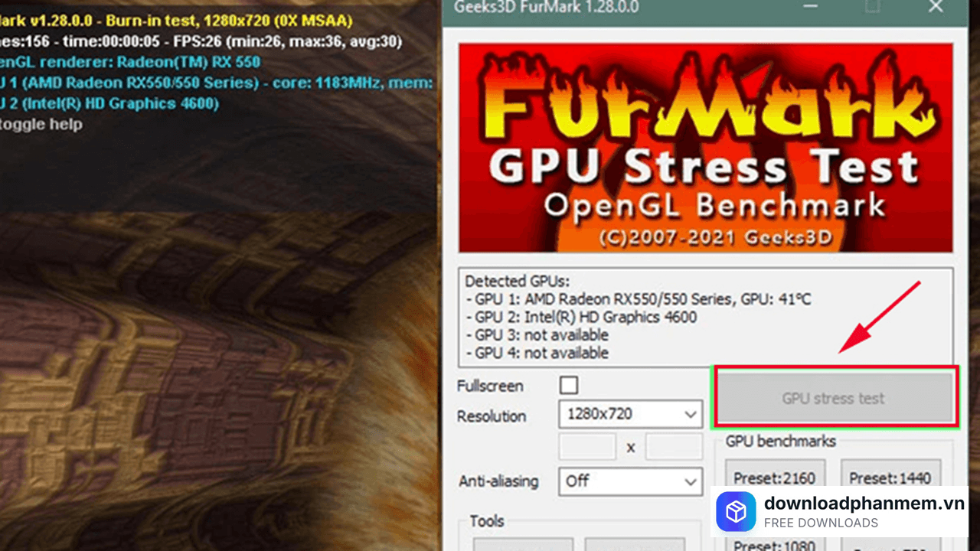Click the custom height input field
The width and height of the screenshot is (980, 551).
(673, 446)
